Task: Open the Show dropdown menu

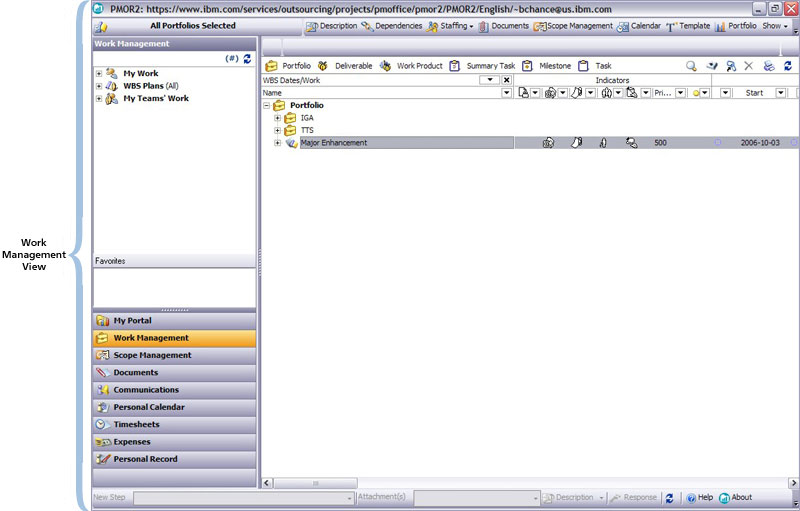Action: click(775, 26)
